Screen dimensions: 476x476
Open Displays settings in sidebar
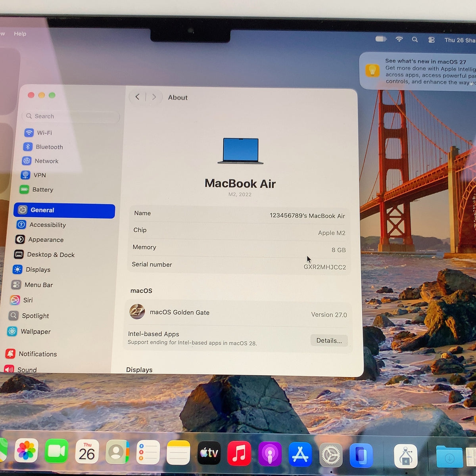(x=31, y=270)
